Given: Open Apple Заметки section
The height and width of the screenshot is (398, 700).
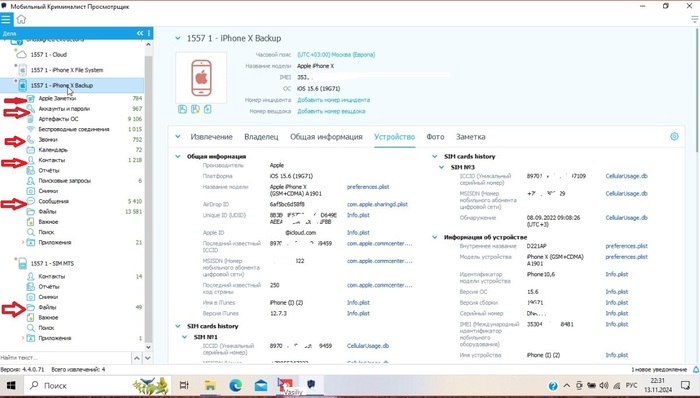Looking at the screenshot, I should (x=57, y=98).
